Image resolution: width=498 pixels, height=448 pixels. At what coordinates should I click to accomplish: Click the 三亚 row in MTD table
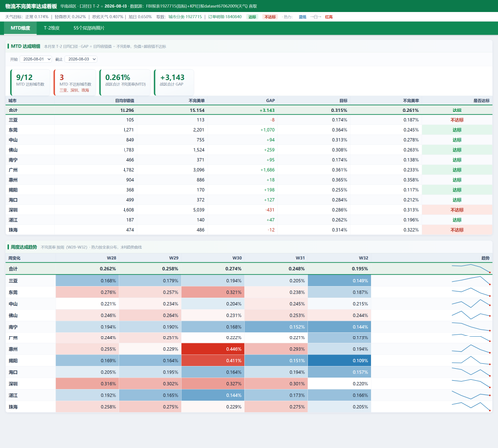pyautogui.click(x=249, y=120)
